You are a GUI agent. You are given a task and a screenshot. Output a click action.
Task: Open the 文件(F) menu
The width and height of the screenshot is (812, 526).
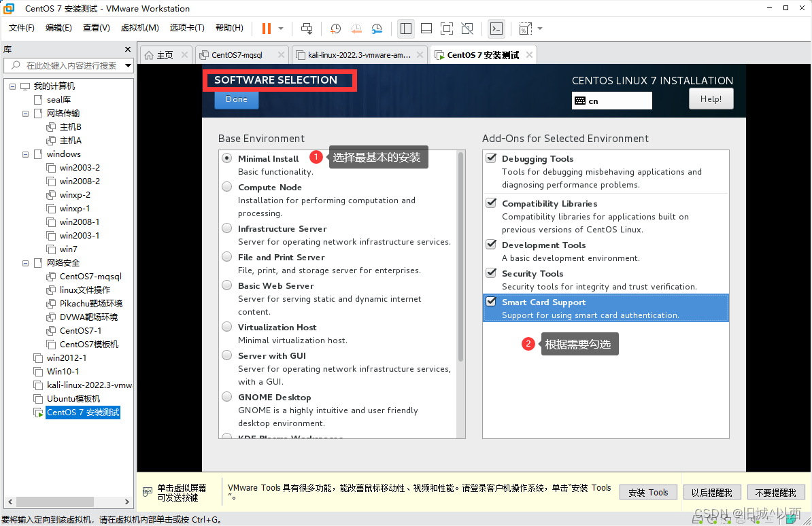point(21,27)
